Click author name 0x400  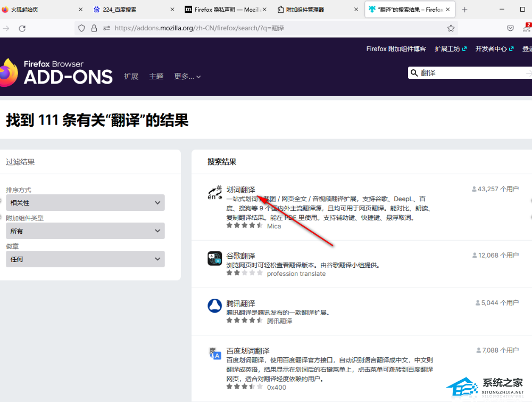click(277, 388)
